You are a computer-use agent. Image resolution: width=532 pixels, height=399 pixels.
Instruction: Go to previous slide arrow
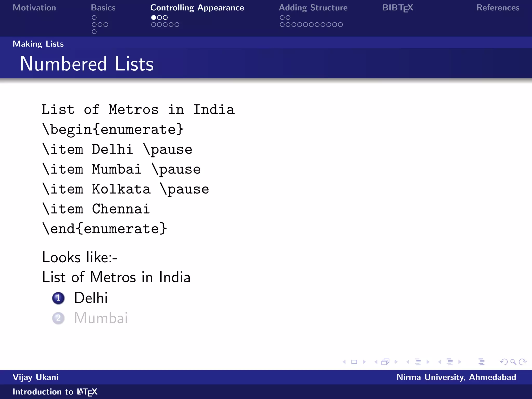pos(344,362)
